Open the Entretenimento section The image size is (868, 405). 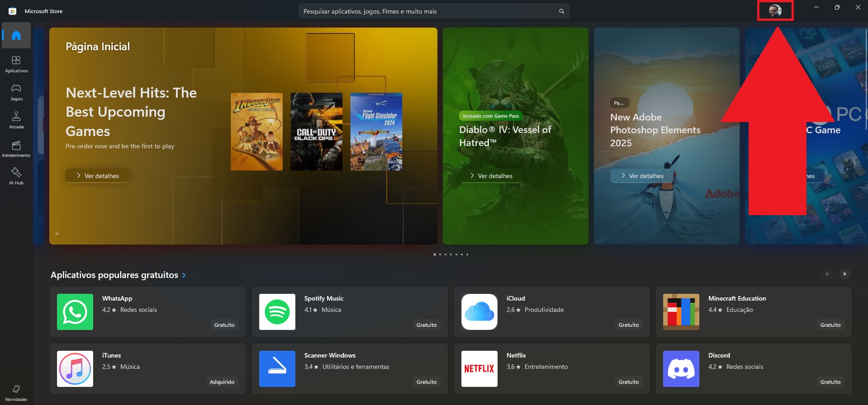(x=16, y=149)
